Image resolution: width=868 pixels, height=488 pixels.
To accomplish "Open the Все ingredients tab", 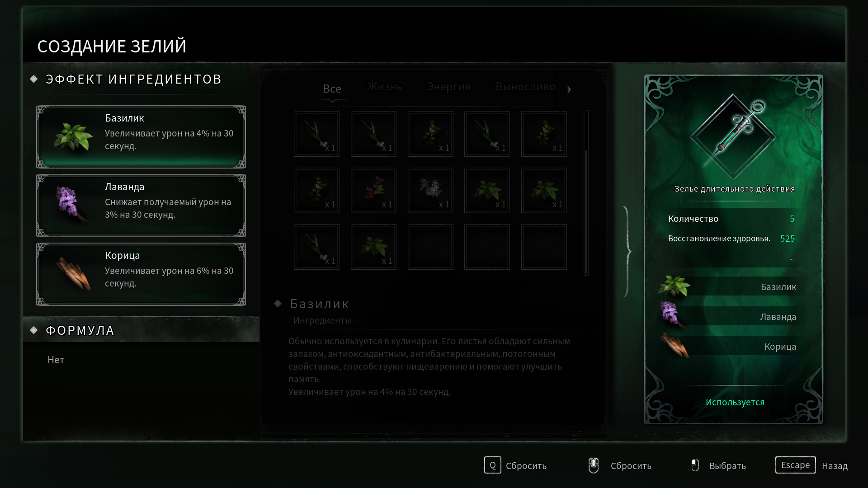I will click(x=332, y=89).
